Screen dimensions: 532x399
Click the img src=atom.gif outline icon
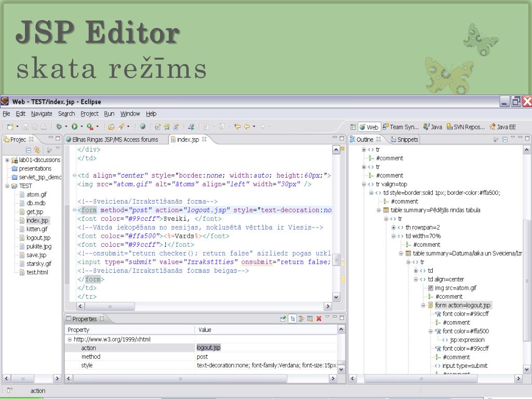pyautogui.click(x=431, y=288)
